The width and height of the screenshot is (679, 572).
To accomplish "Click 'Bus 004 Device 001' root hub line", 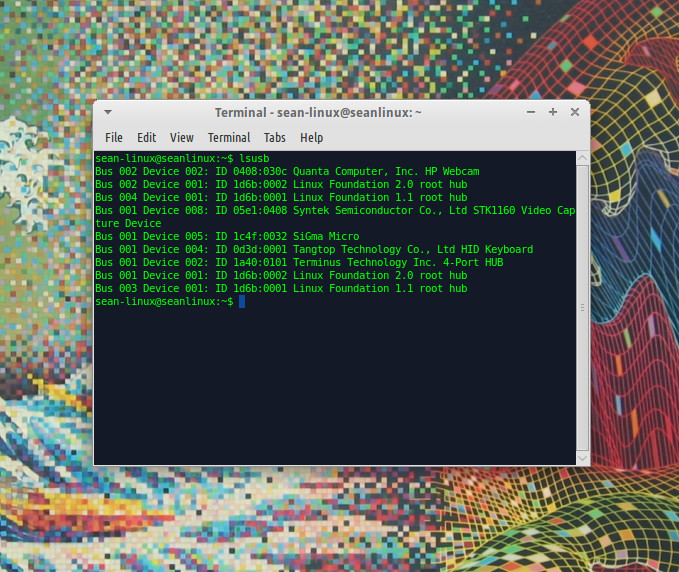I will click(281, 197).
